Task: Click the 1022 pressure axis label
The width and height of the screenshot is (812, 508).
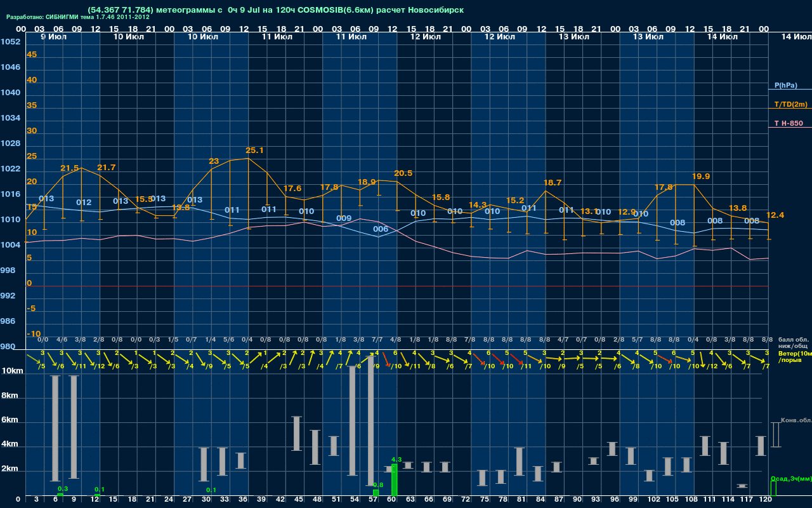Action: (x=10, y=169)
